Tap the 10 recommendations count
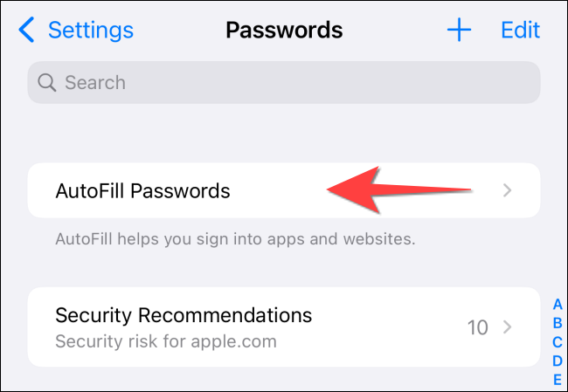Screen dimensions: 568x392 pos(477,327)
